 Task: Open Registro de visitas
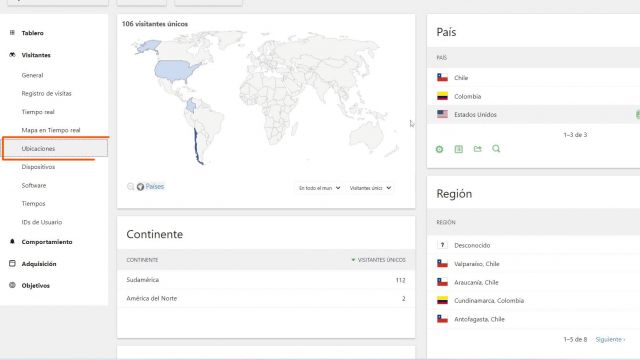(46, 93)
